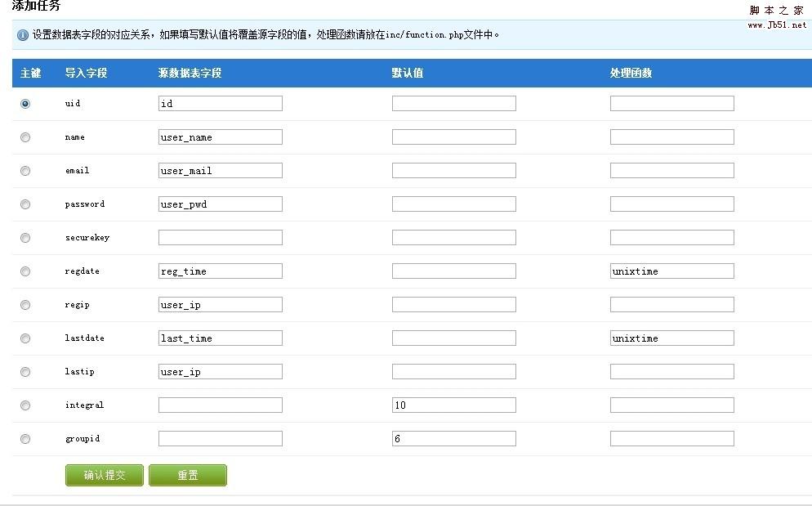
Task: Choose regdate as primary key radio
Action: tap(25, 271)
